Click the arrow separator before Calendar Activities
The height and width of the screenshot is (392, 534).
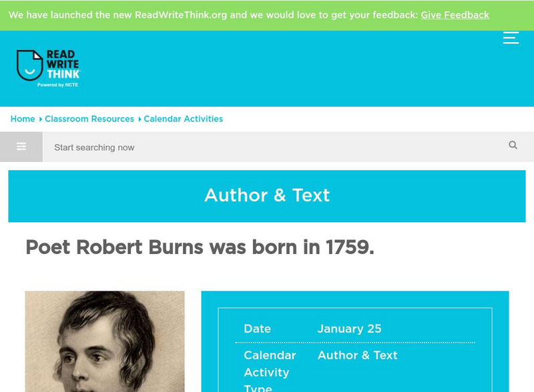tap(140, 119)
